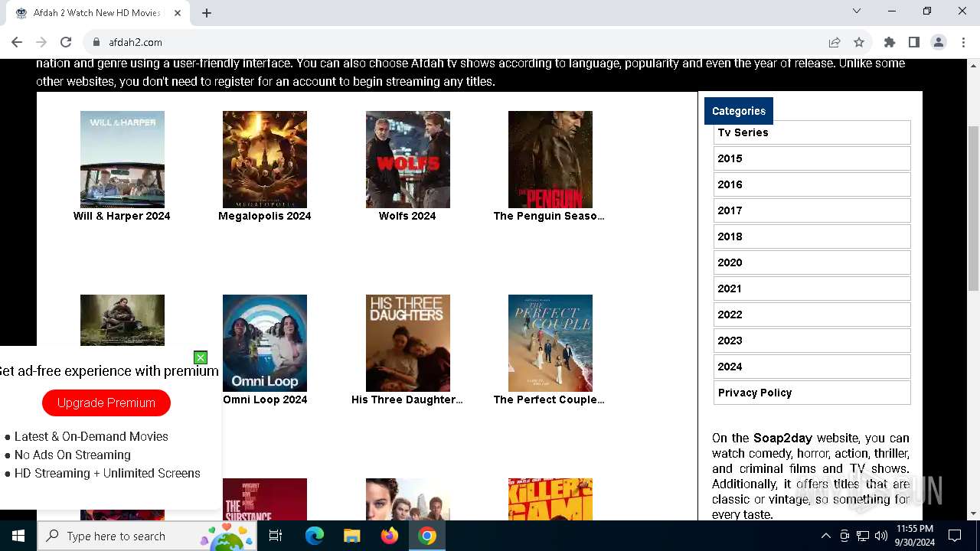Go forward with the browser arrow
Screen dimensions: 980x551
point(41,42)
